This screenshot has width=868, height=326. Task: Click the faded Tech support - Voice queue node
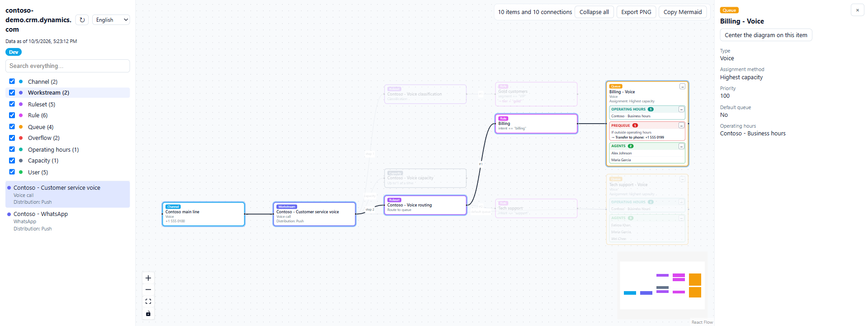click(647, 210)
